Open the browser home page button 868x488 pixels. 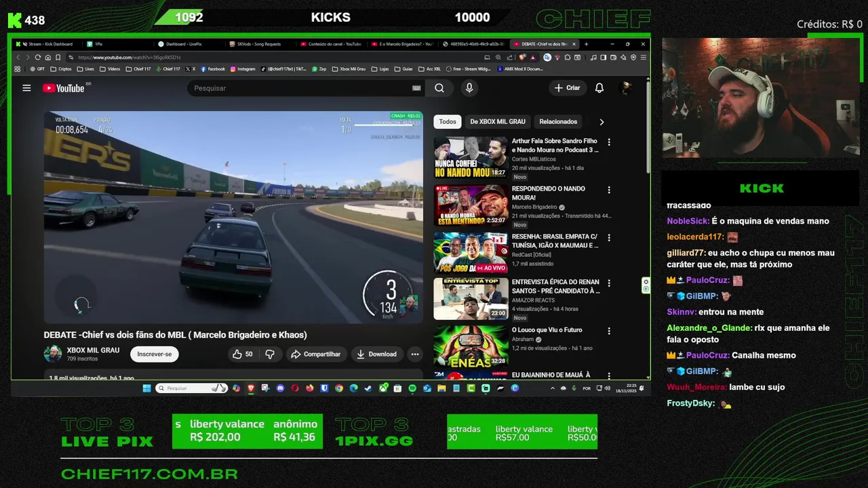[48, 58]
